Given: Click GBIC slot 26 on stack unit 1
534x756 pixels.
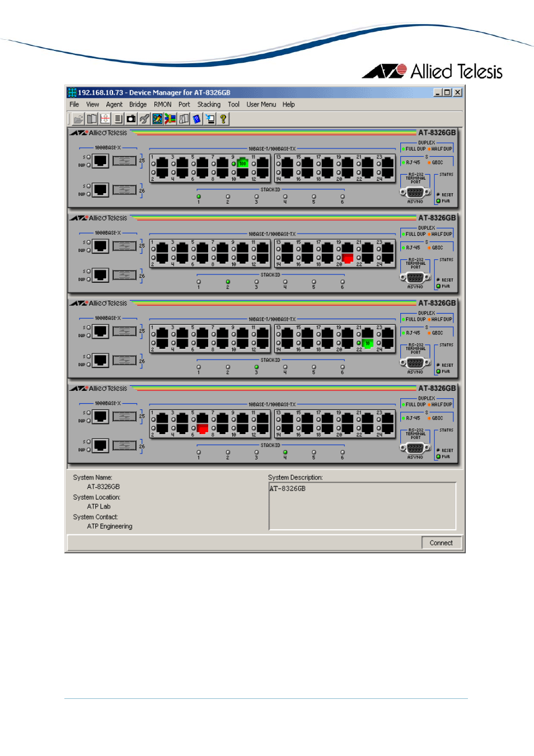Looking at the screenshot, I should [x=124, y=190].
